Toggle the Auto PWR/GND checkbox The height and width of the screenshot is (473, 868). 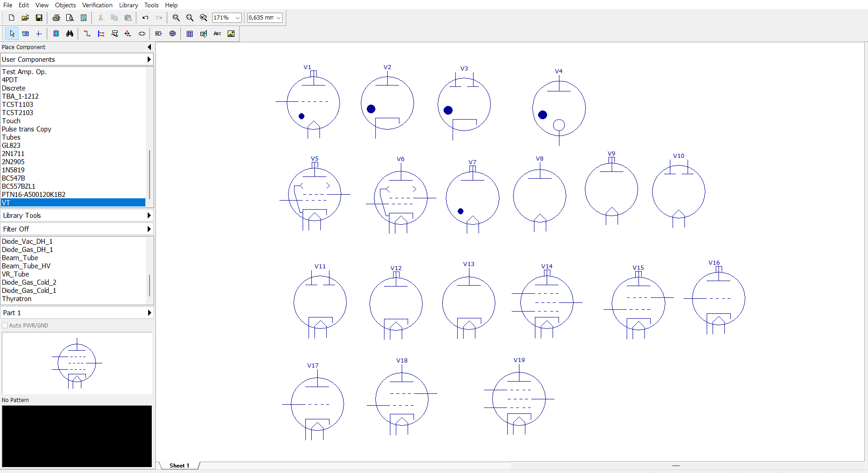pos(5,326)
